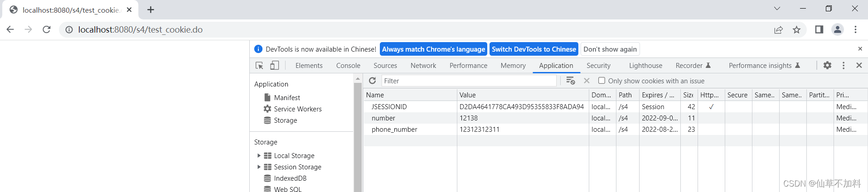Open the Performance insights tab
The height and width of the screenshot is (192, 868).
tap(764, 66)
